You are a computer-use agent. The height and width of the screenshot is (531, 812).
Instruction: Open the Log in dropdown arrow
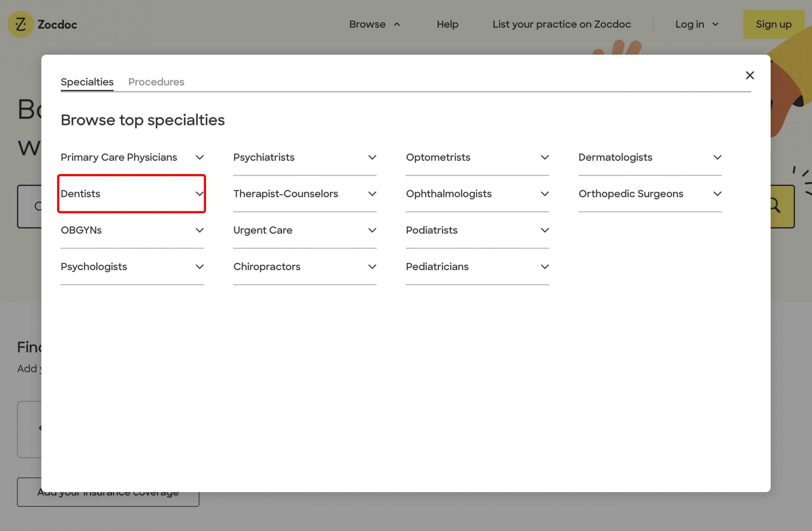pyautogui.click(x=715, y=25)
